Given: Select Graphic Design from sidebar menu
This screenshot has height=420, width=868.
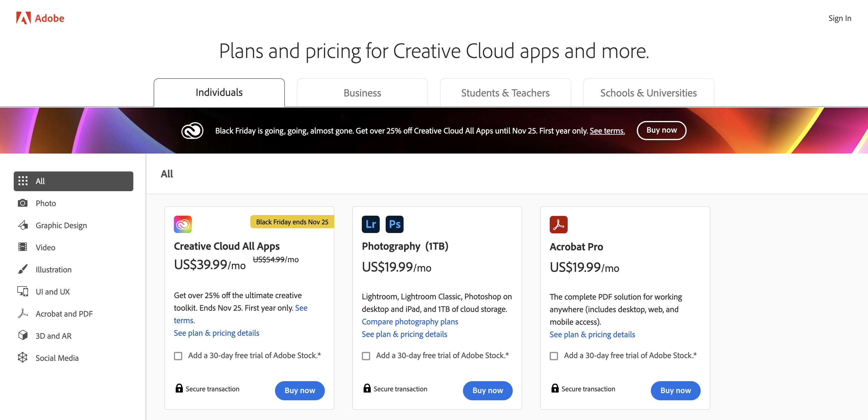Looking at the screenshot, I should (61, 225).
